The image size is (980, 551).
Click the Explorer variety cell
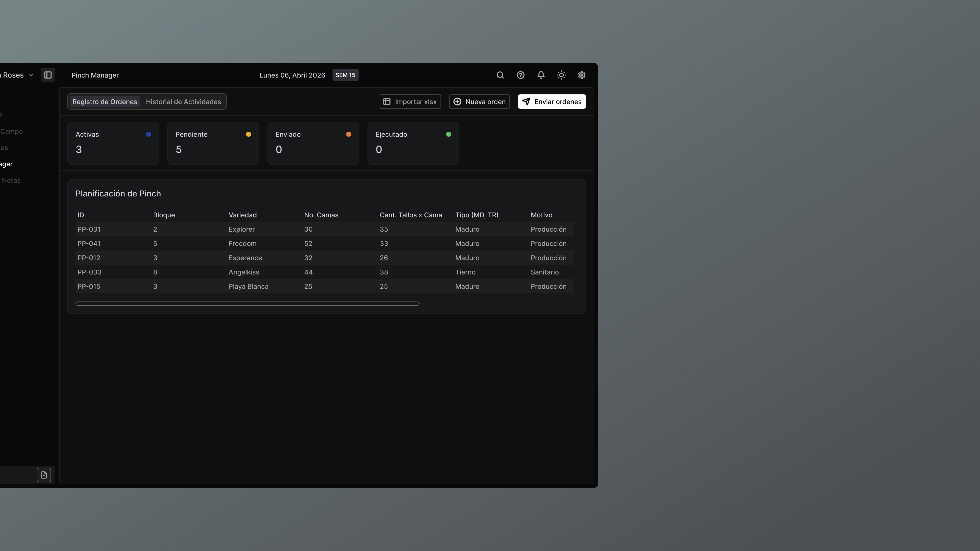tap(242, 229)
